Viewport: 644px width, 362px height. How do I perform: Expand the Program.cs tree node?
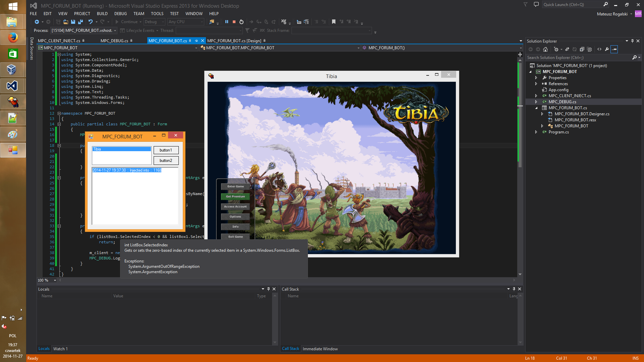536,132
